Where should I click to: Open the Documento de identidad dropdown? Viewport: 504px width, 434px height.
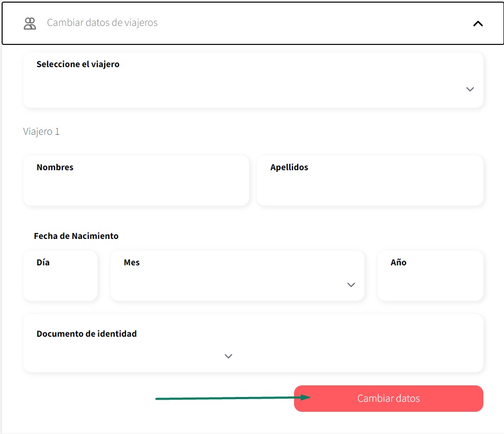tap(253, 343)
